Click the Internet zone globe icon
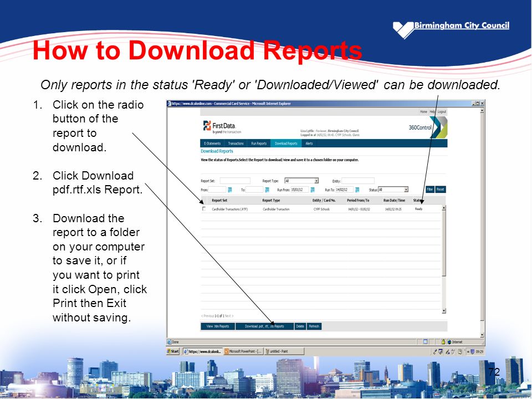Screen dimensions: 532x399 pyautogui.click(x=449, y=342)
